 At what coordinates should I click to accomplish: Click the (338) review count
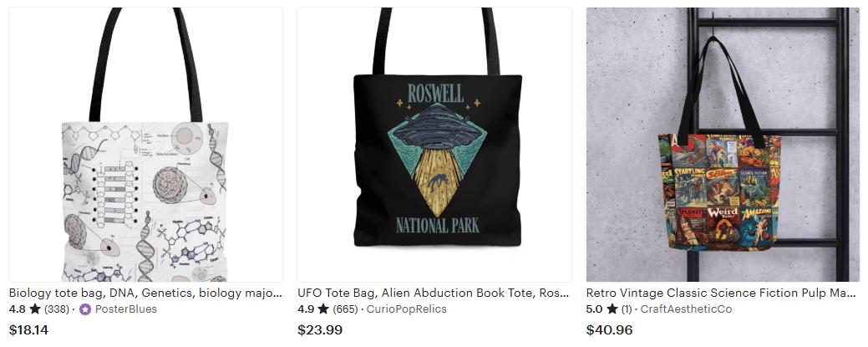(x=57, y=309)
